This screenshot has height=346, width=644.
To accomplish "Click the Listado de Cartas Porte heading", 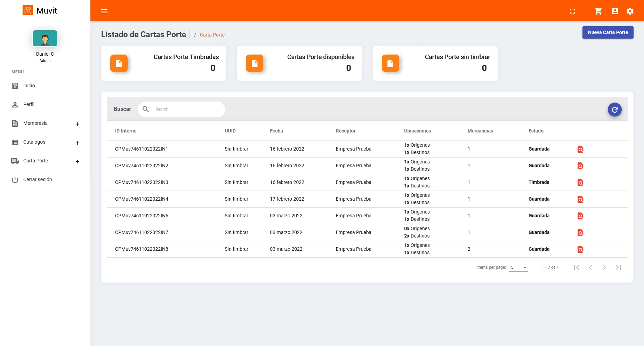I will (144, 34).
